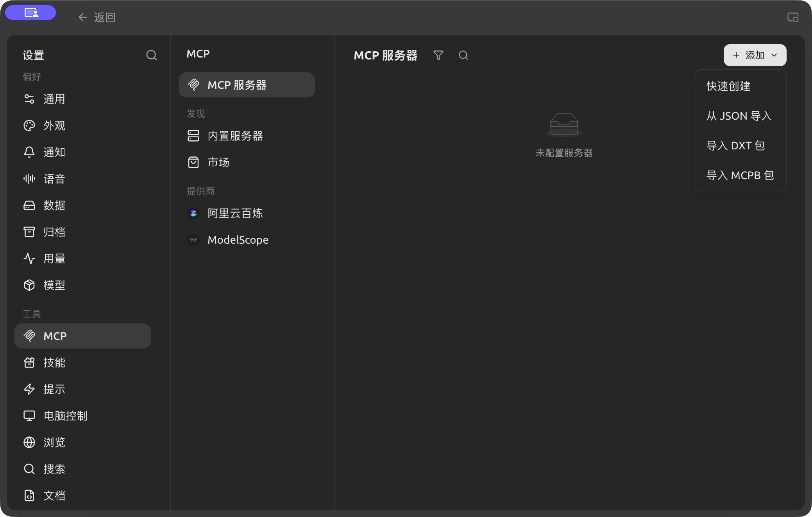
Task: Select the 阿里云百炼 provider
Action: [x=247, y=213]
